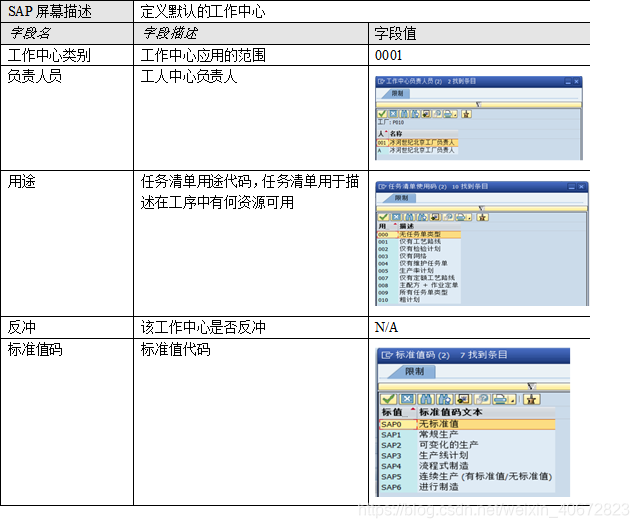Click favorites star icon in 工作中心负责人员 dialog
The height and width of the screenshot is (528, 639).
tap(466, 114)
